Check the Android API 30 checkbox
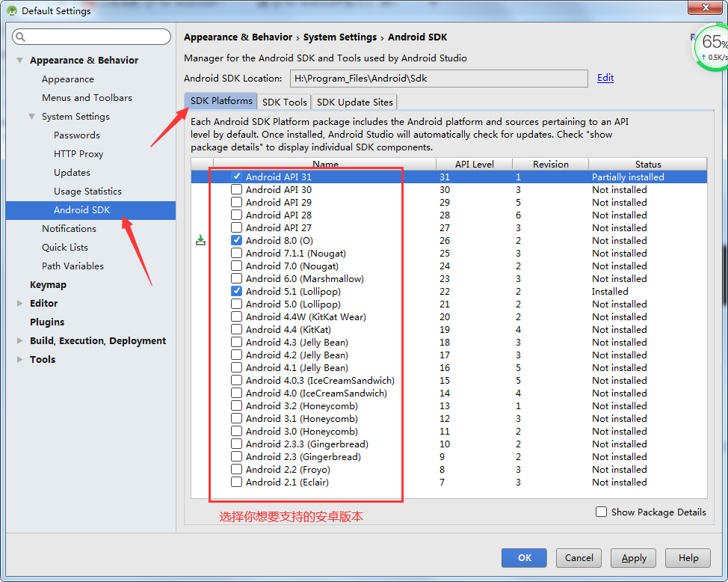 pyautogui.click(x=236, y=190)
